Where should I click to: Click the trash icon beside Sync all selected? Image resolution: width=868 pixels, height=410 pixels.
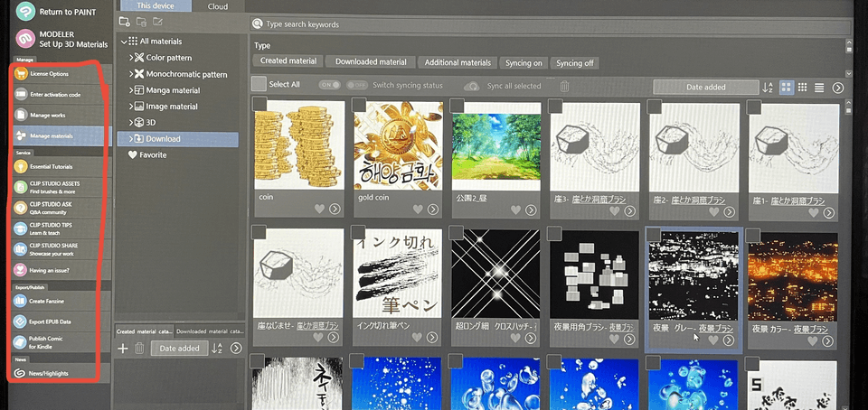(564, 86)
